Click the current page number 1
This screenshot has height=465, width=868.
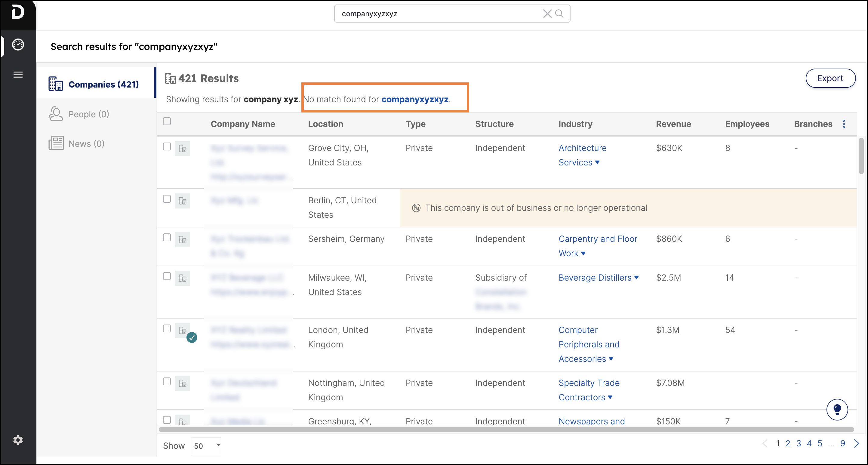coord(778,443)
